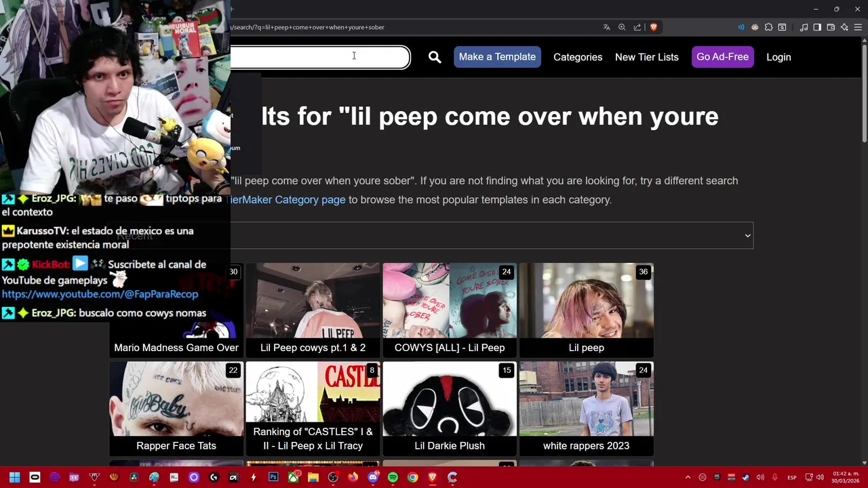868x488 pixels.
Task: Click the Login menu link
Action: 778,57
